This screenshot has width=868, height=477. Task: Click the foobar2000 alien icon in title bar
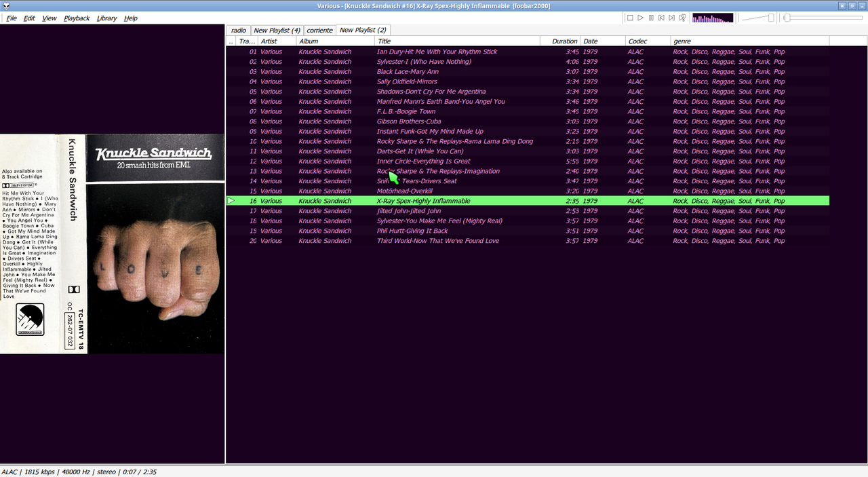pyautogui.click(x=6, y=5)
